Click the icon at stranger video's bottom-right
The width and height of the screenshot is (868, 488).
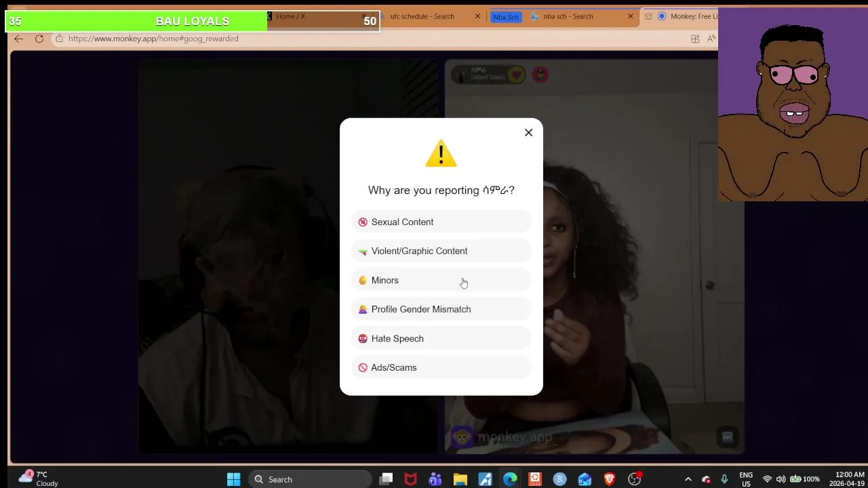(728, 437)
